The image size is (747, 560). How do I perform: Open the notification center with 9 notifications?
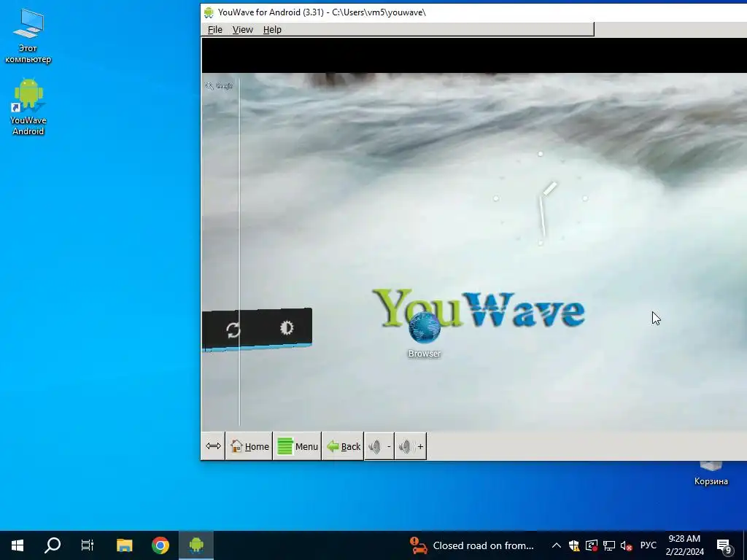[724, 546]
